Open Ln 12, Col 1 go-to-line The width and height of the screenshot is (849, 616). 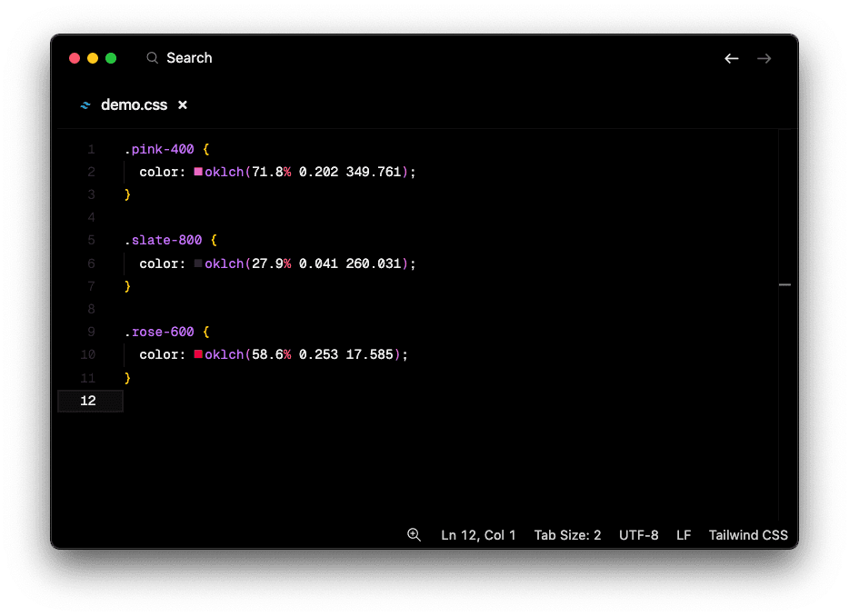click(x=478, y=535)
